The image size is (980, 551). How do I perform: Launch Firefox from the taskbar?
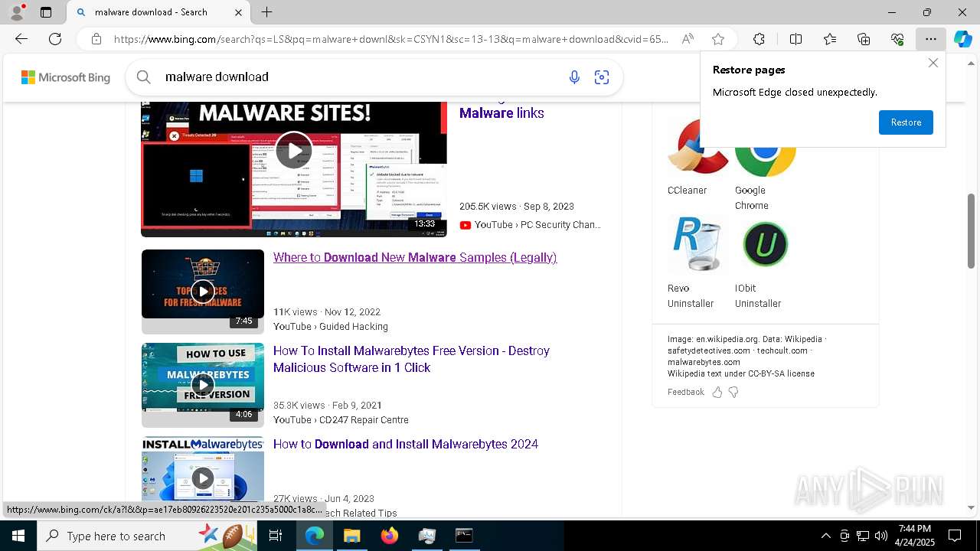pyautogui.click(x=389, y=536)
